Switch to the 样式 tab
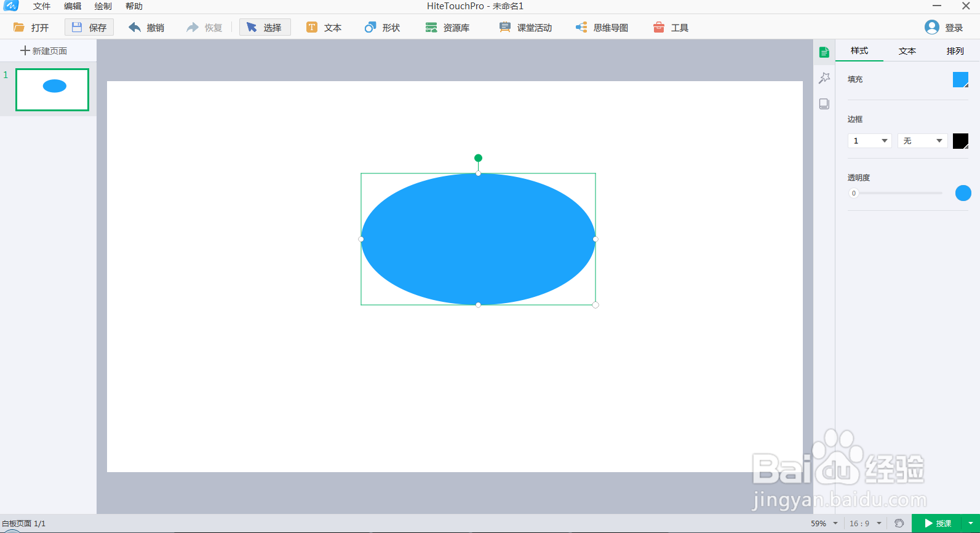This screenshot has width=980, height=533. click(859, 51)
